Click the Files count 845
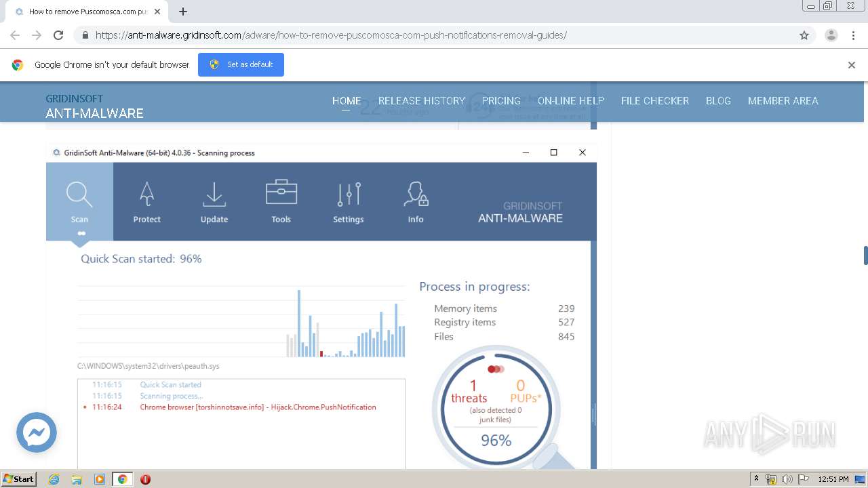 coord(566,337)
